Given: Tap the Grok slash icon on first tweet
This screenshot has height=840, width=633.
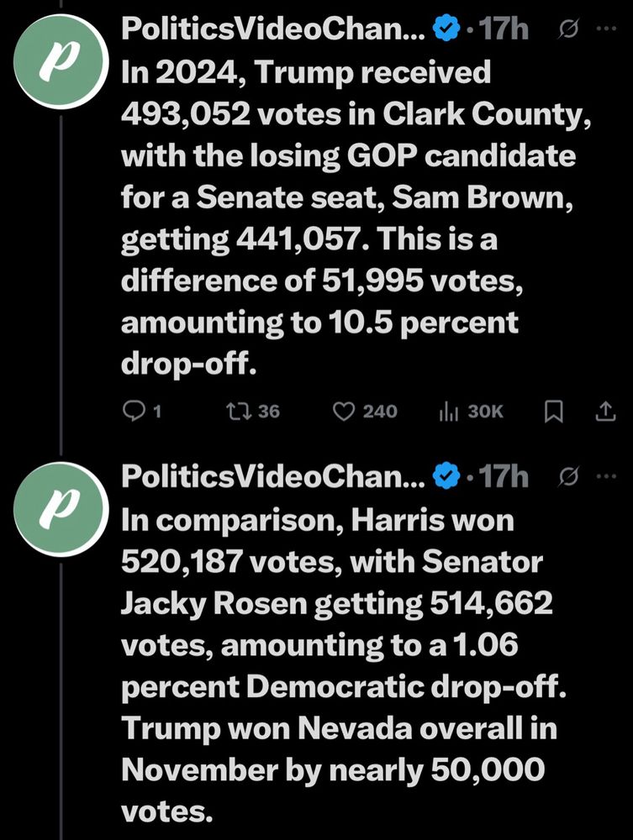Looking at the screenshot, I should pyautogui.click(x=568, y=29).
